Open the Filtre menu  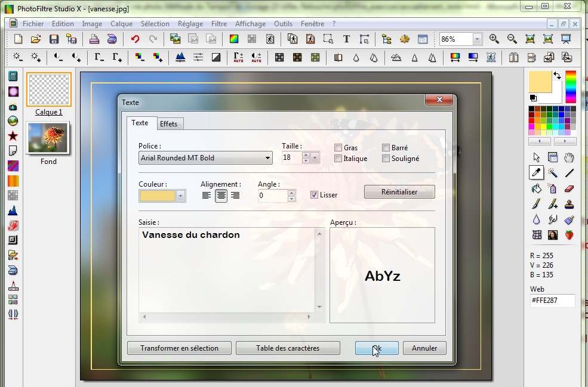pos(219,24)
